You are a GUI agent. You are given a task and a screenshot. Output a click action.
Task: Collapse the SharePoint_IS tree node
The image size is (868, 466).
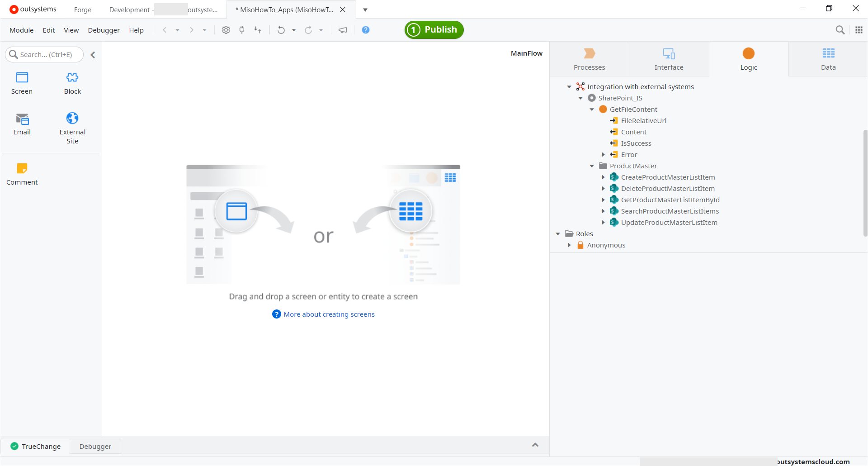click(580, 98)
